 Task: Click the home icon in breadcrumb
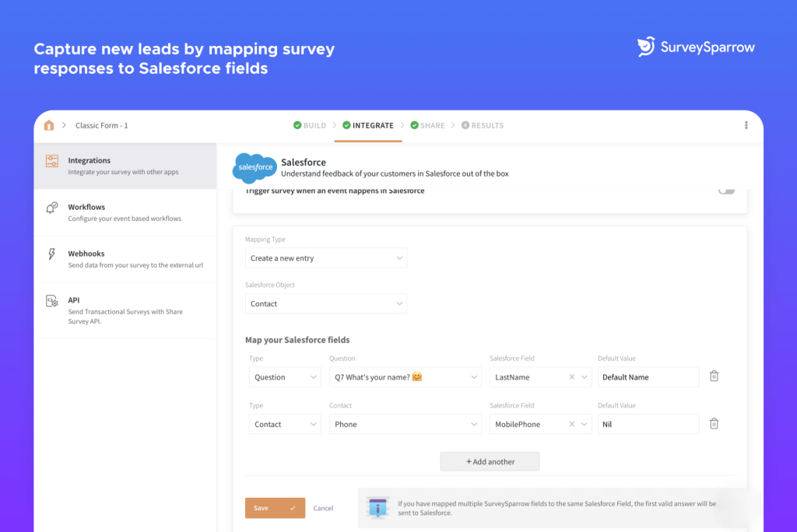pos(49,125)
